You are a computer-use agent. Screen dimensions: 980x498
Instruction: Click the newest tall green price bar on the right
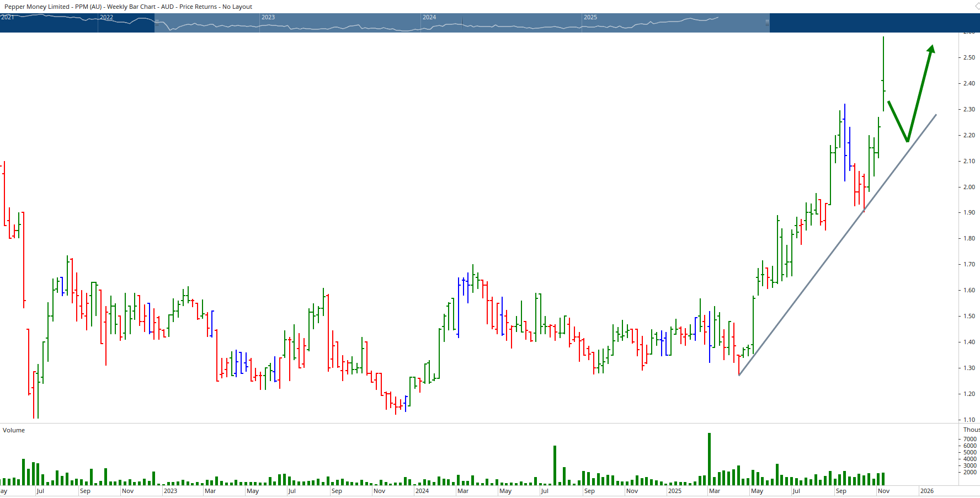(883, 72)
